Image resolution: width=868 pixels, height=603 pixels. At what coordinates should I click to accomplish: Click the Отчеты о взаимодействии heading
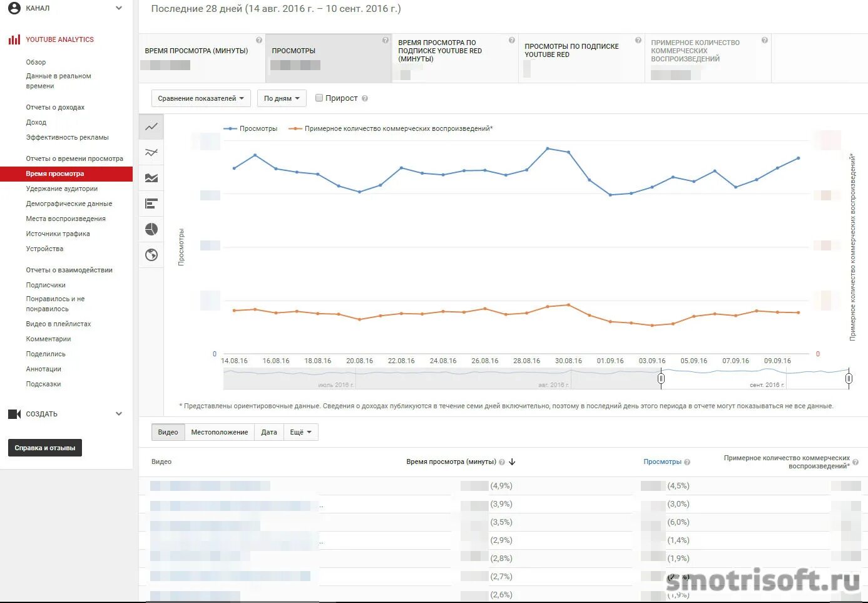(69, 270)
